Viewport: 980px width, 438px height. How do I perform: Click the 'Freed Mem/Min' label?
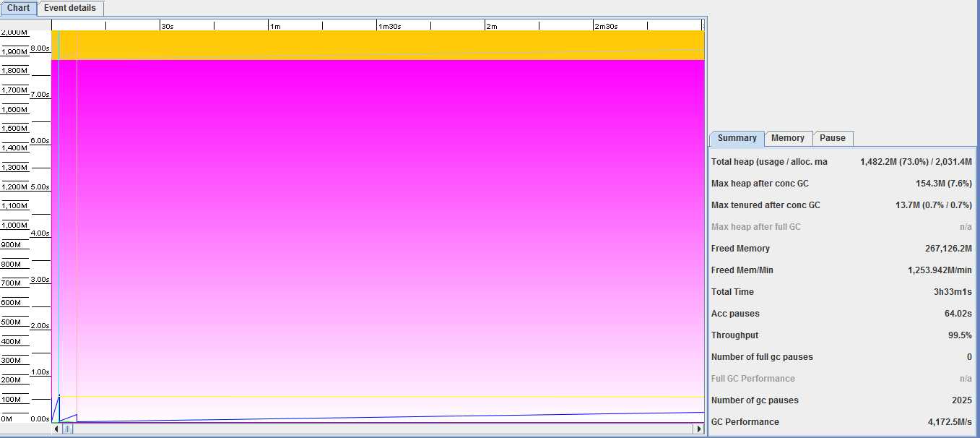tap(741, 270)
